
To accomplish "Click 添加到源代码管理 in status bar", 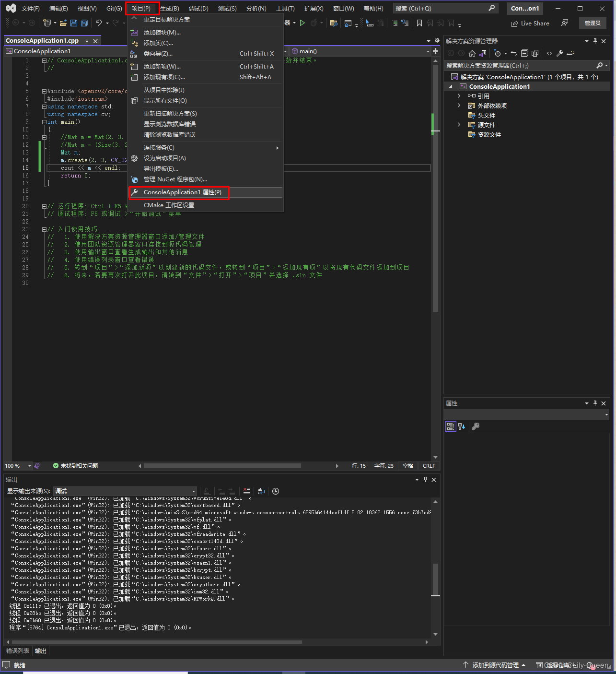I will pyautogui.click(x=495, y=665).
